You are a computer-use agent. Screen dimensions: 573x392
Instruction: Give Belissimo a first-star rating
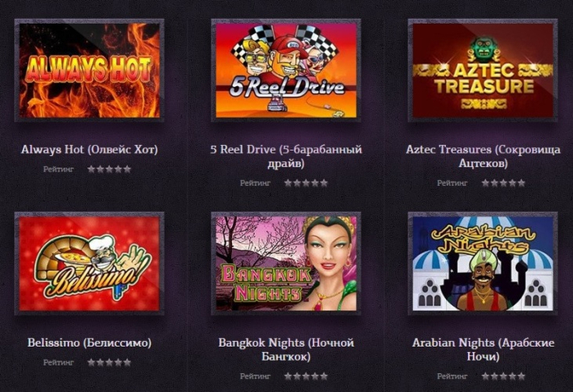click(91, 362)
